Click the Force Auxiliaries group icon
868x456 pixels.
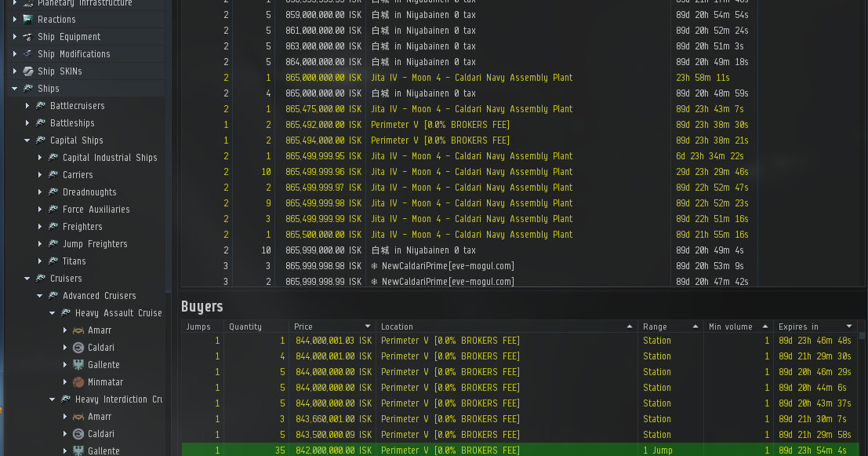[x=53, y=209]
